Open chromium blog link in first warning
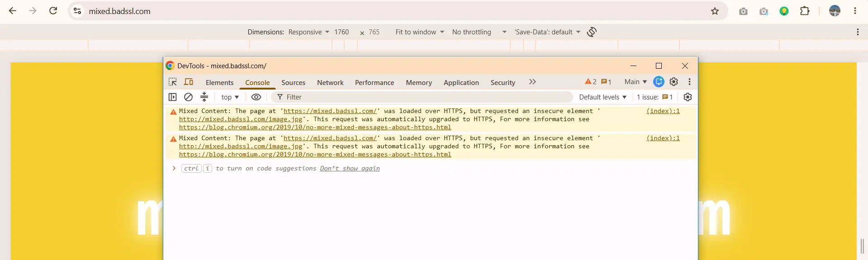This screenshot has width=868, height=260. coord(315,127)
